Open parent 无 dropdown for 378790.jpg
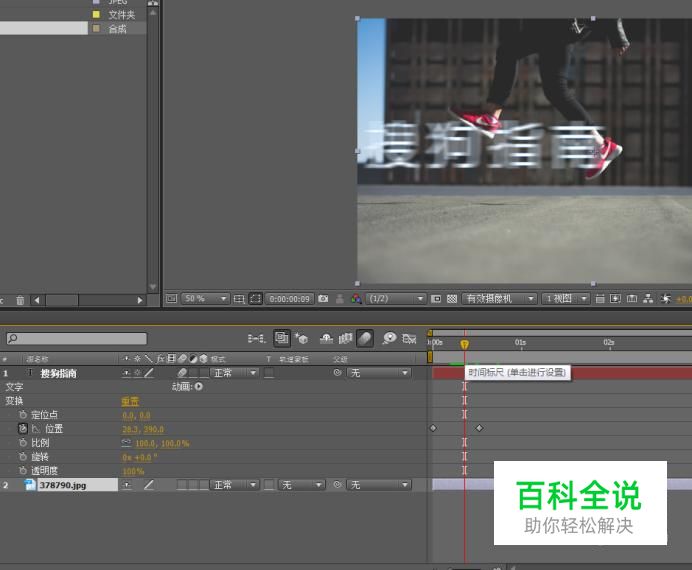692x570 pixels. pyautogui.click(x=379, y=485)
